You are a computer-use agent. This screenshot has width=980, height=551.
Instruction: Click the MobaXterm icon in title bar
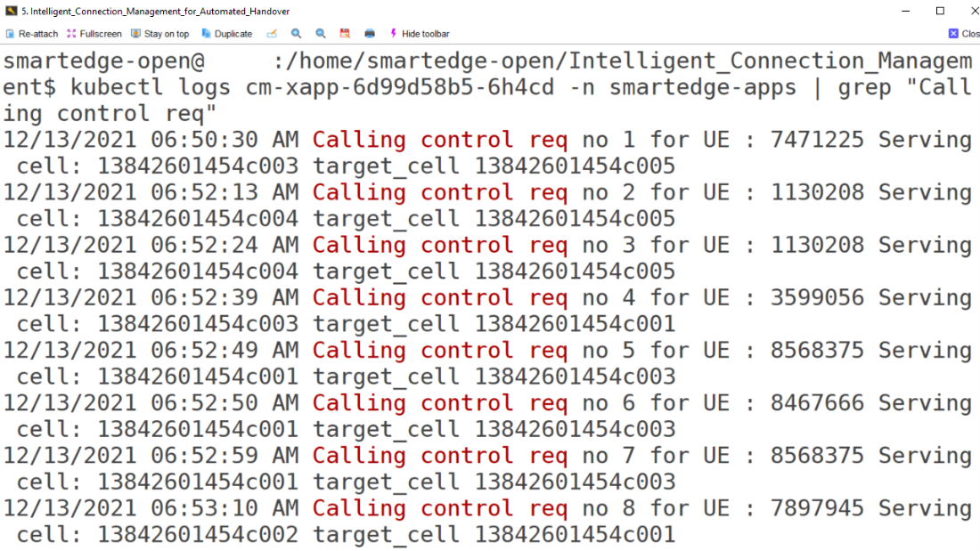(x=11, y=11)
